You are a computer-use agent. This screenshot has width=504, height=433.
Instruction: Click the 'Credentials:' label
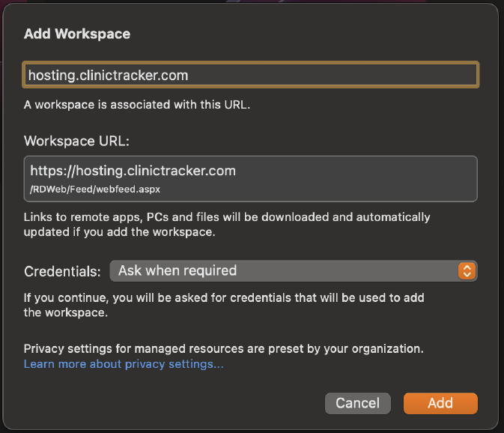tap(62, 272)
